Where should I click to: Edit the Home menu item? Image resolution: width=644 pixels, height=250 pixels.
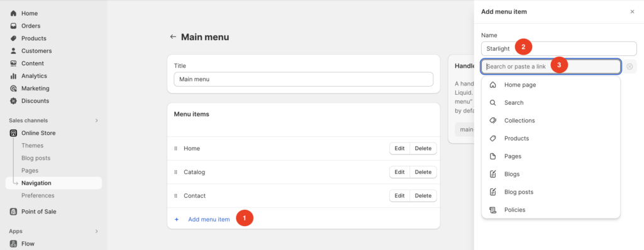pyautogui.click(x=399, y=149)
